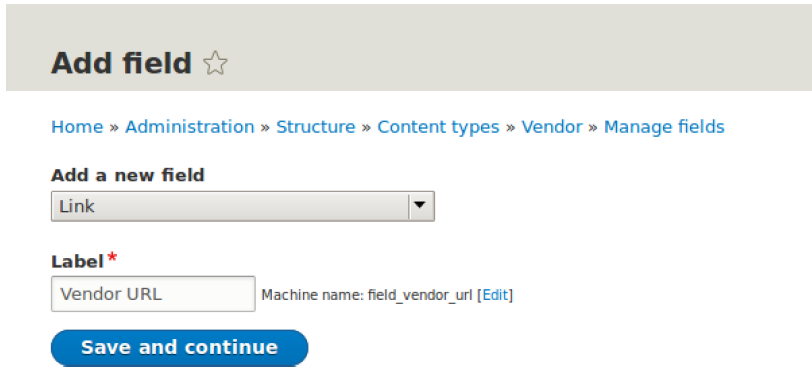Open Administration breadcrumb link

pyautogui.click(x=190, y=127)
